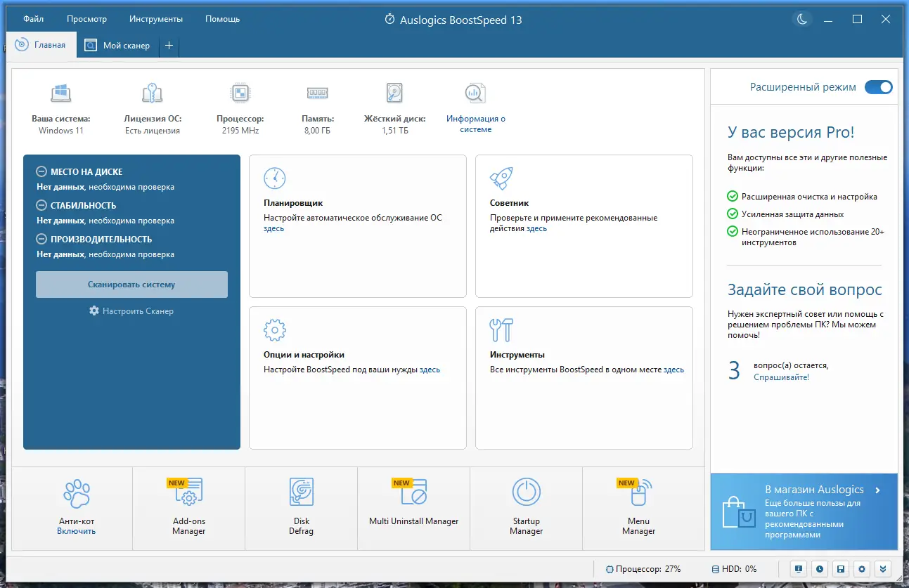Collapse the СТАБИЛЬНОСТЬ section
The width and height of the screenshot is (909, 588).
click(41, 205)
